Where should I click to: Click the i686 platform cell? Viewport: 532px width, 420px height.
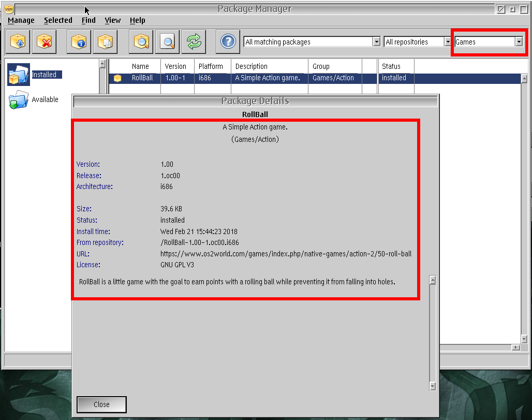[204, 78]
